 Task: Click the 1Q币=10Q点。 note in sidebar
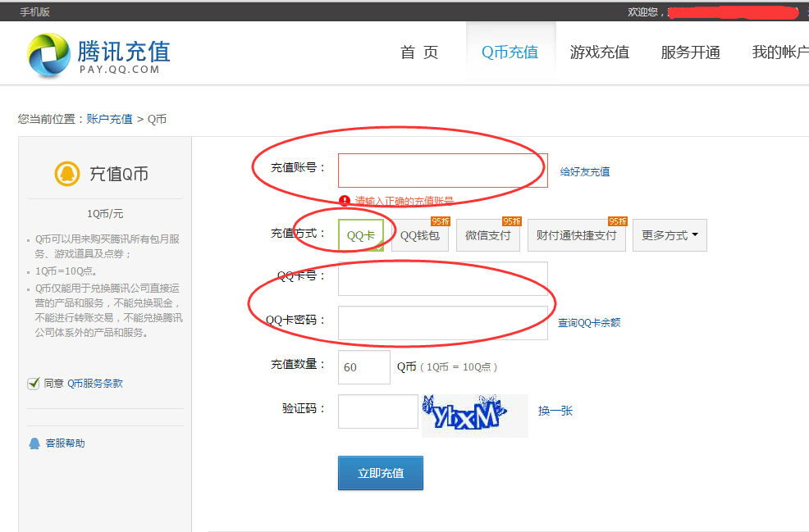point(66,271)
